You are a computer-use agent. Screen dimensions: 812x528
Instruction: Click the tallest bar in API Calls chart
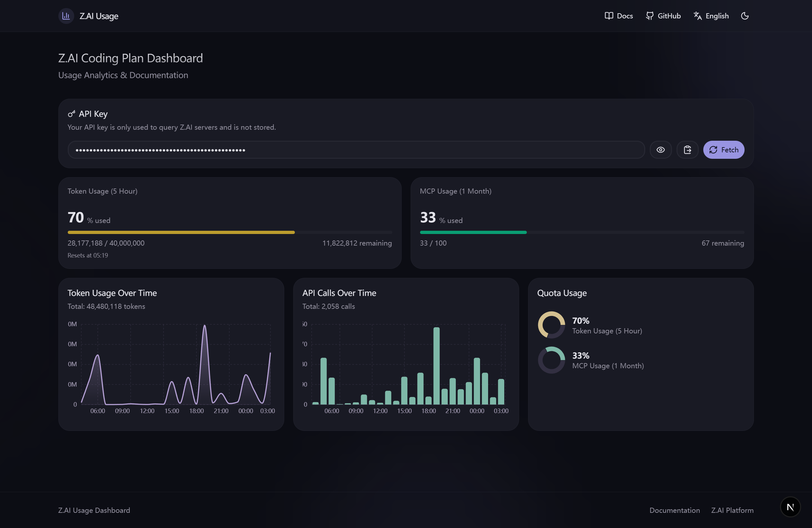(x=436, y=366)
